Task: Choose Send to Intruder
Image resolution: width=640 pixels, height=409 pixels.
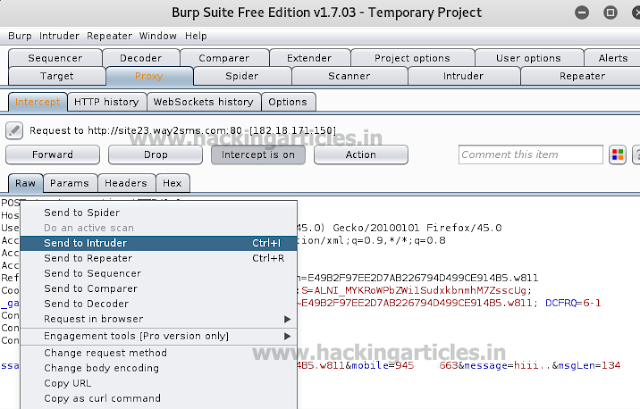Action: [159, 243]
